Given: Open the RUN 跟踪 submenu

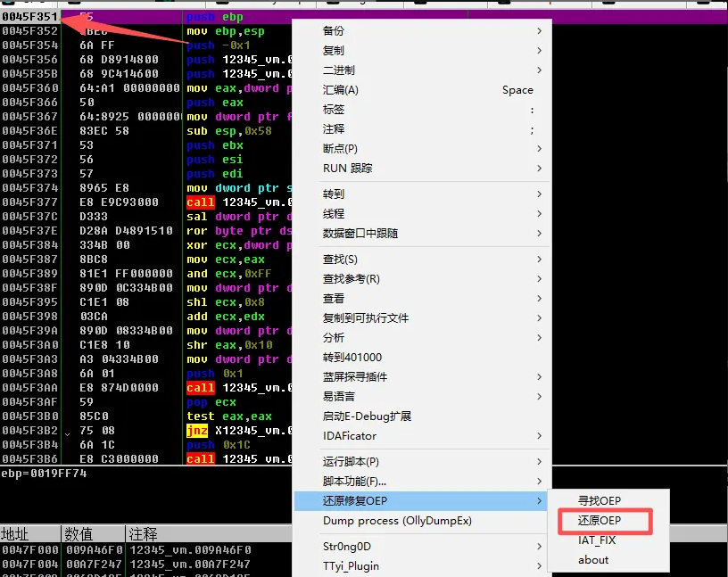Looking at the screenshot, I should 422,168.
